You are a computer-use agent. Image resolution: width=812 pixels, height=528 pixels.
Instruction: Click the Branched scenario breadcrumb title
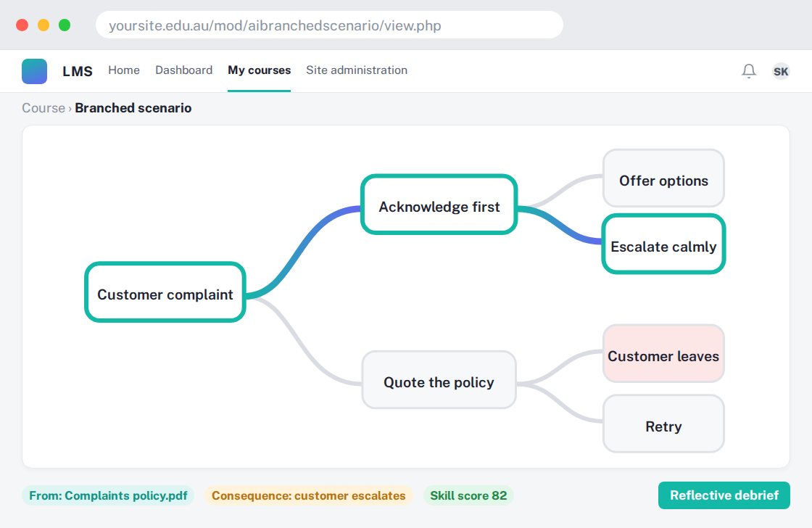133,108
